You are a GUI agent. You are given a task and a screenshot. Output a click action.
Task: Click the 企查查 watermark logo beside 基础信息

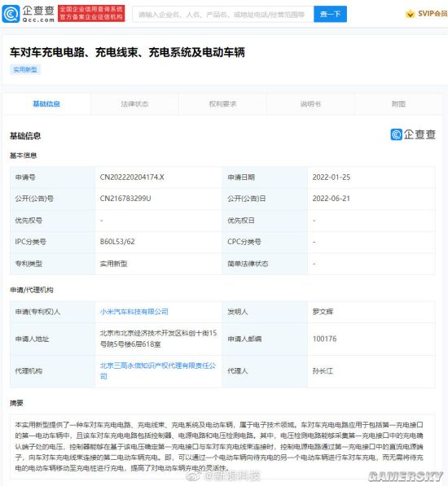[413, 134]
